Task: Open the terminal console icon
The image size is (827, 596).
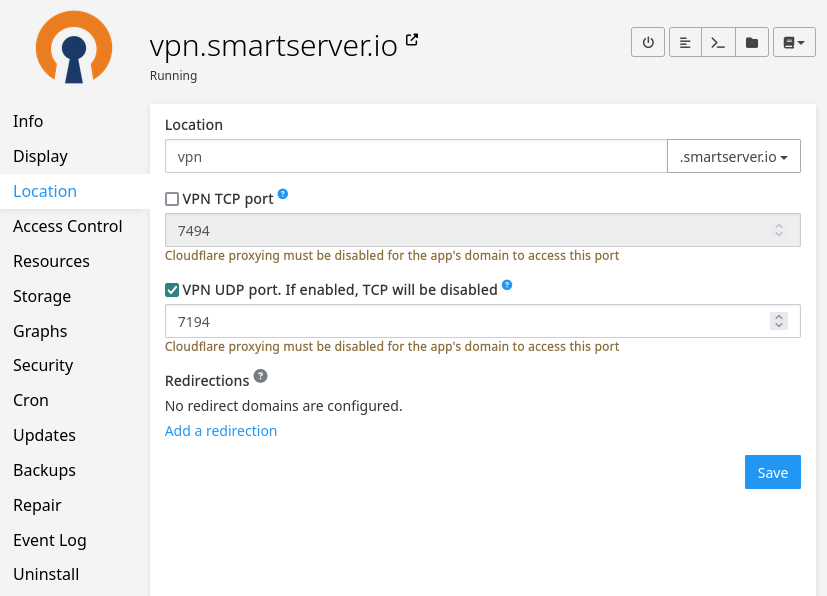Action: coord(717,43)
